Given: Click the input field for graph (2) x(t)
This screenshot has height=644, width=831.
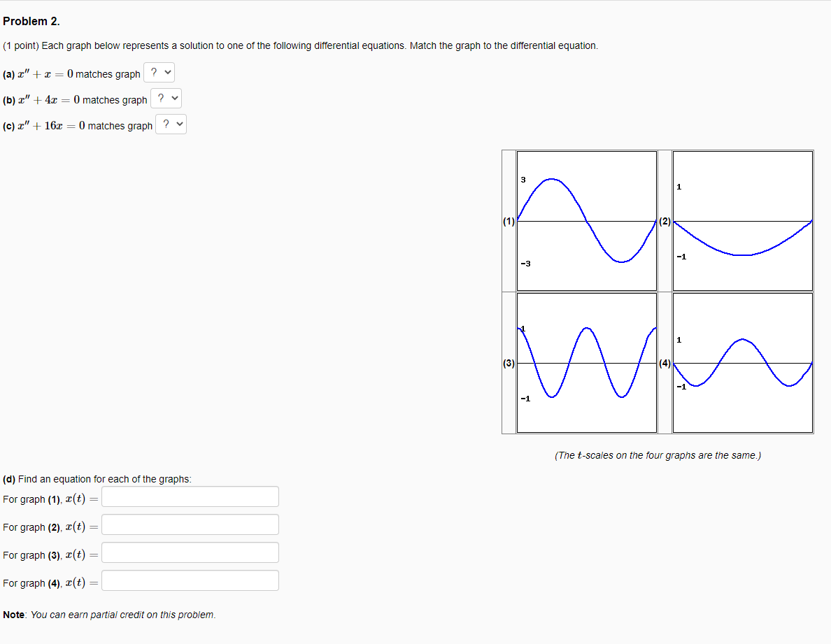Looking at the screenshot, I should point(190,524).
